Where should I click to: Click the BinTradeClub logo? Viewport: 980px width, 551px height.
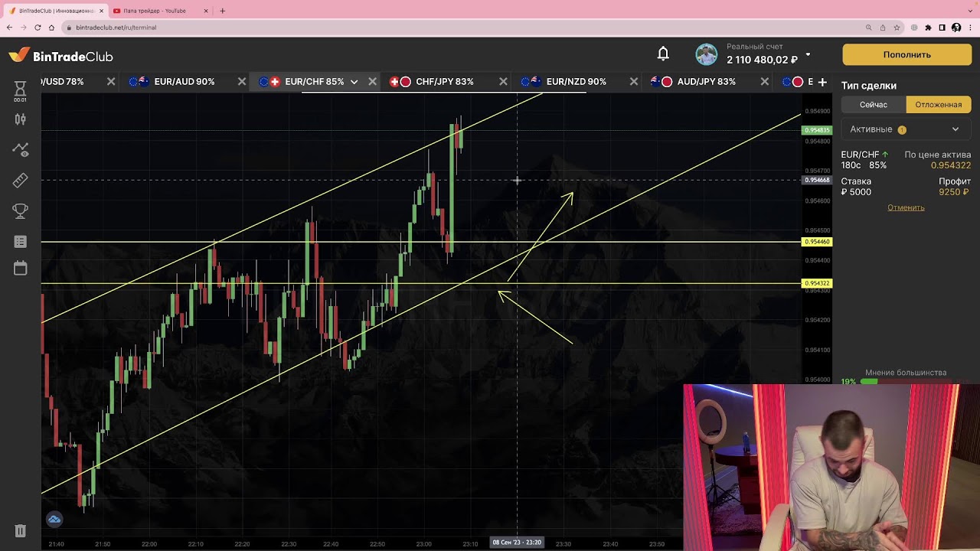(x=60, y=56)
